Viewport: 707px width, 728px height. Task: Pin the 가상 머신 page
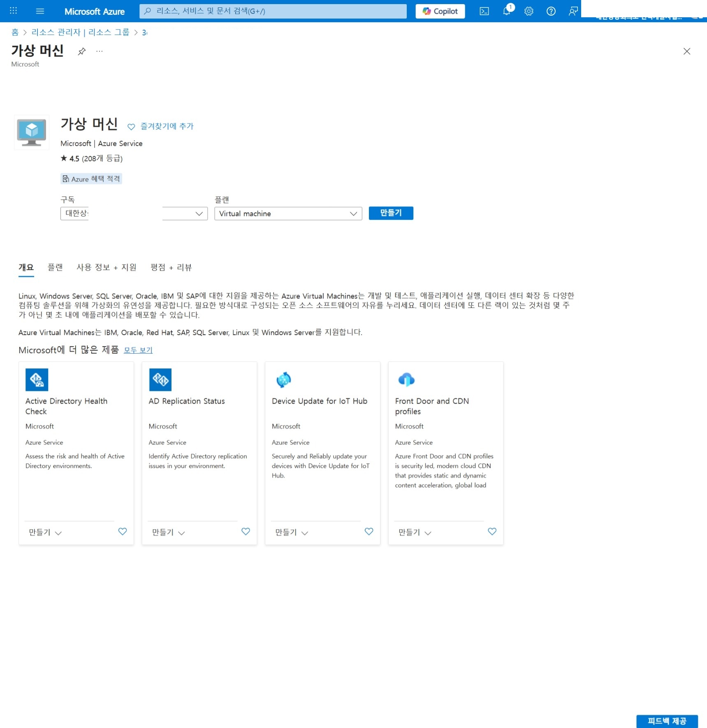point(82,51)
